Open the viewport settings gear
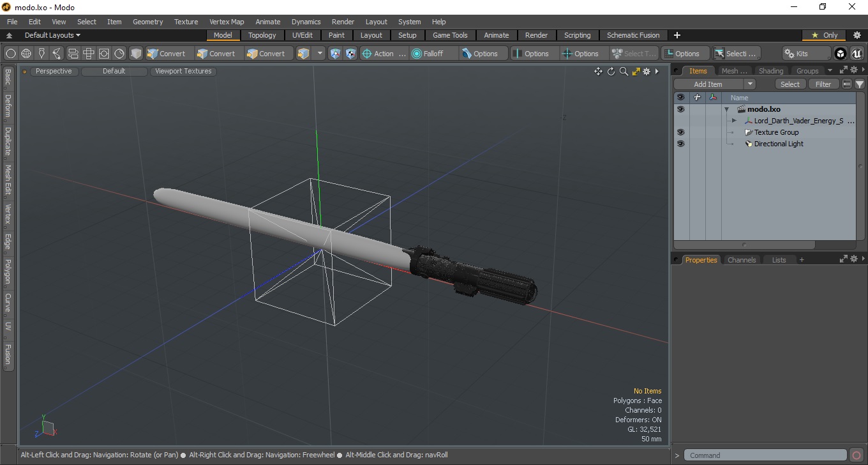Image resolution: width=868 pixels, height=465 pixels. pyautogui.click(x=647, y=72)
